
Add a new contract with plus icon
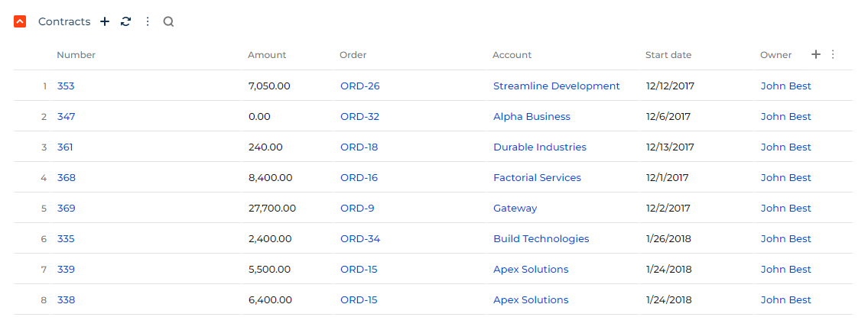point(105,21)
